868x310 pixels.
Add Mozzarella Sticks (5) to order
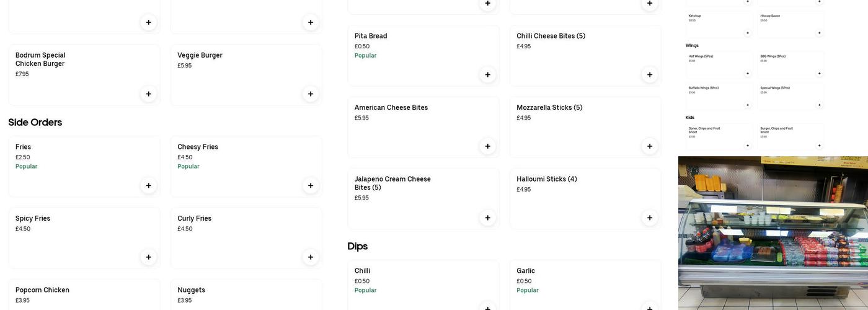[650, 146]
